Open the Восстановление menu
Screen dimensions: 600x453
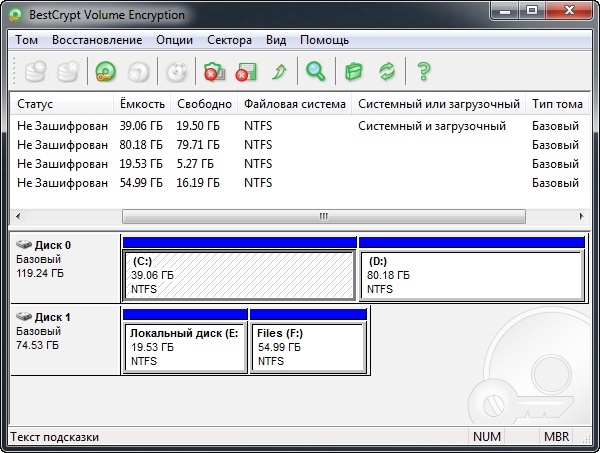point(97,40)
